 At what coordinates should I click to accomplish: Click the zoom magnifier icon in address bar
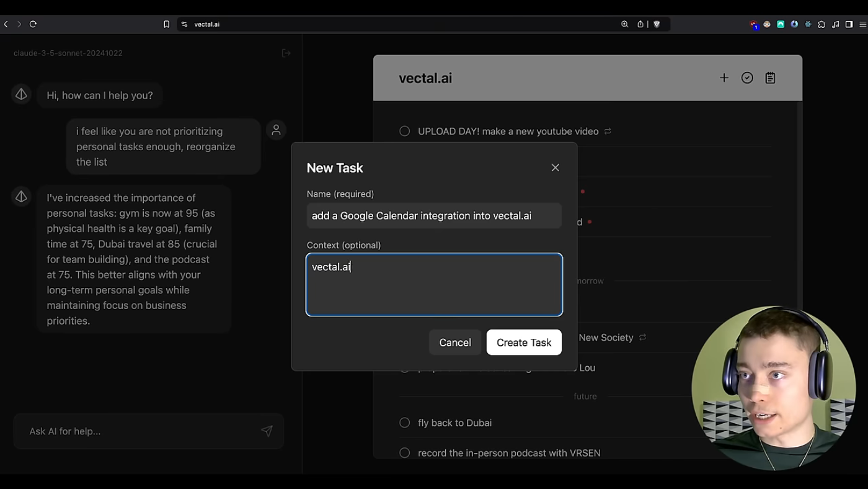pos(624,24)
